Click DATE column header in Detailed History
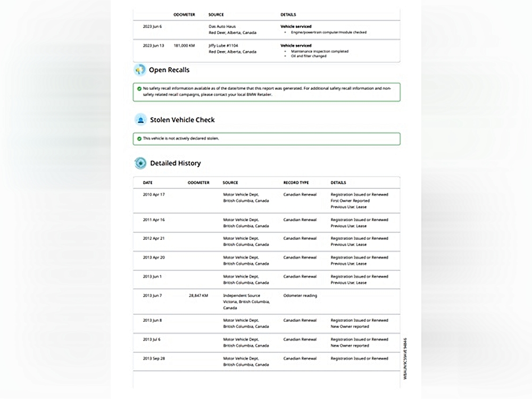 147,182
